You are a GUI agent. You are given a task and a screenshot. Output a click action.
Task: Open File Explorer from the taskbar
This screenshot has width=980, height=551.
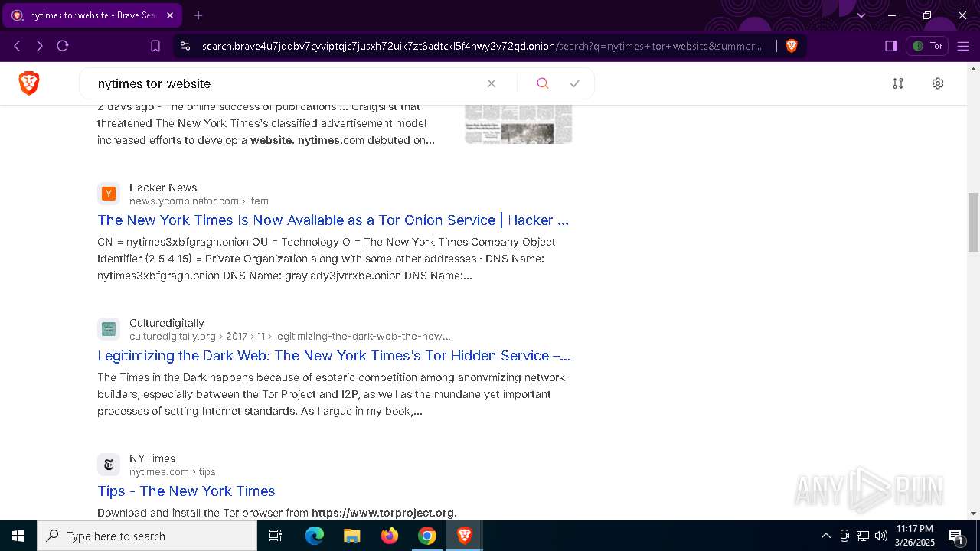352,536
